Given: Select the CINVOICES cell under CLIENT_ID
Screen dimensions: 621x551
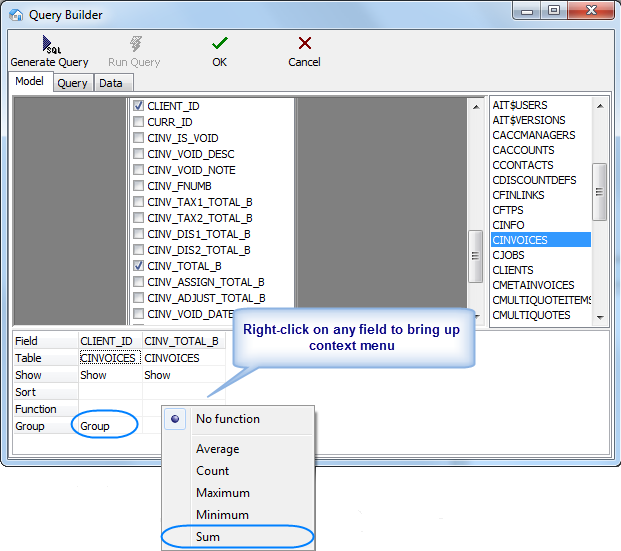Looking at the screenshot, I should point(110,358).
